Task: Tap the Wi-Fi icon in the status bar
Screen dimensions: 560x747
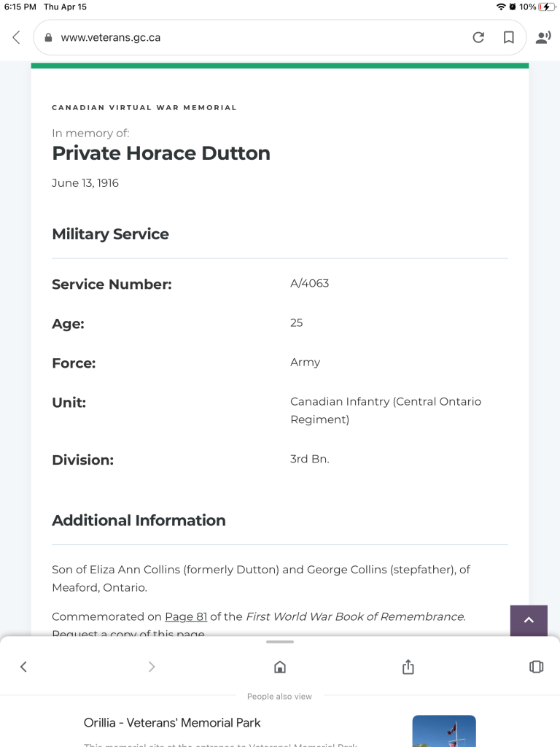Action: point(501,7)
